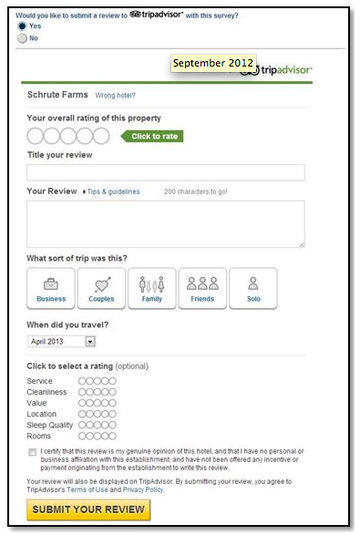The width and height of the screenshot is (360, 535).
Task: Open the Privacy Policy link
Action: (x=143, y=490)
